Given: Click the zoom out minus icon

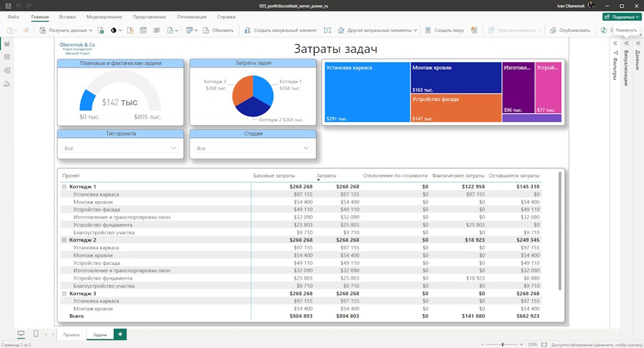Looking at the screenshot, I should pyautogui.click(x=482, y=345).
